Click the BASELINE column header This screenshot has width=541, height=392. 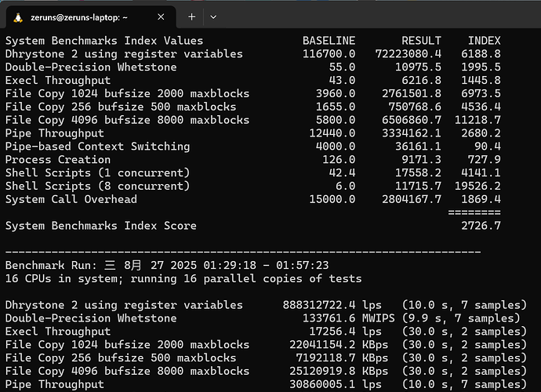coord(329,41)
